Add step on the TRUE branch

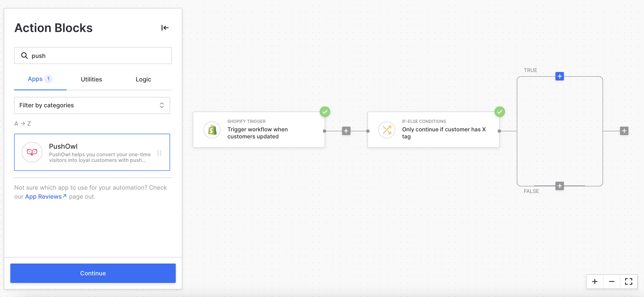pos(559,76)
